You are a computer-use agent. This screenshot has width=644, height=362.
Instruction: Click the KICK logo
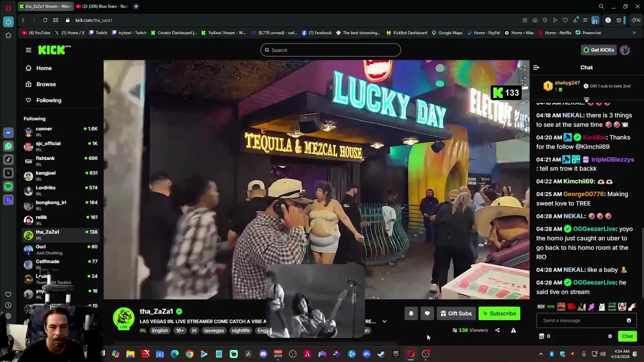tap(54, 50)
